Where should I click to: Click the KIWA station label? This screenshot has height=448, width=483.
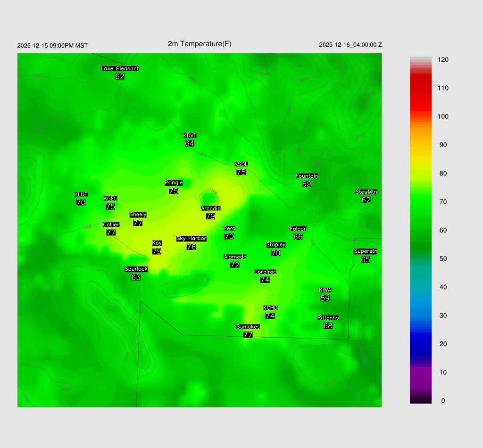[x=325, y=290]
